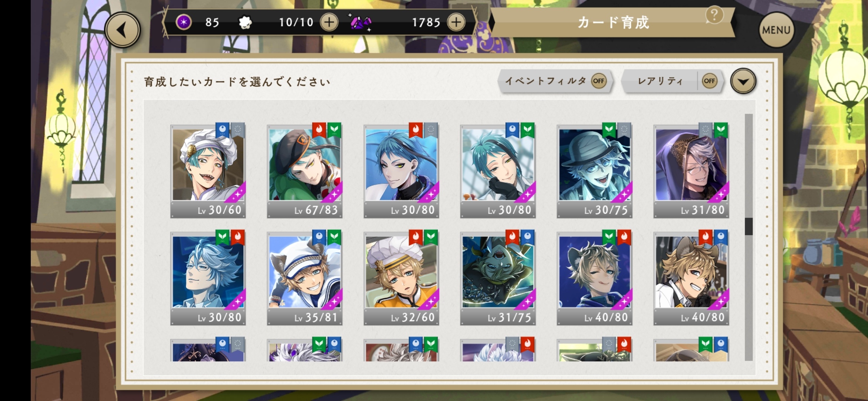Viewport: 868px width, 401px height.
Task: Choose the card at Lv 35/81
Action: tap(305, 278)
